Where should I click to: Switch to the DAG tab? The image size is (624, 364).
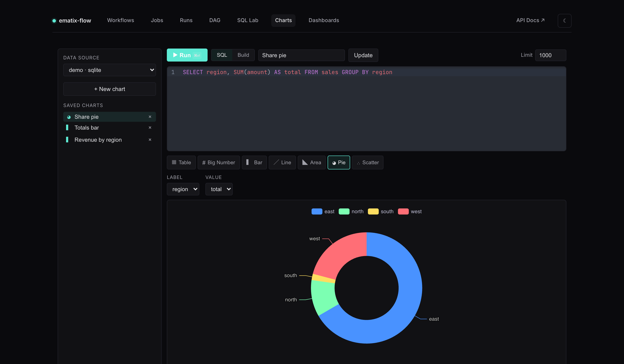point(215,20)
